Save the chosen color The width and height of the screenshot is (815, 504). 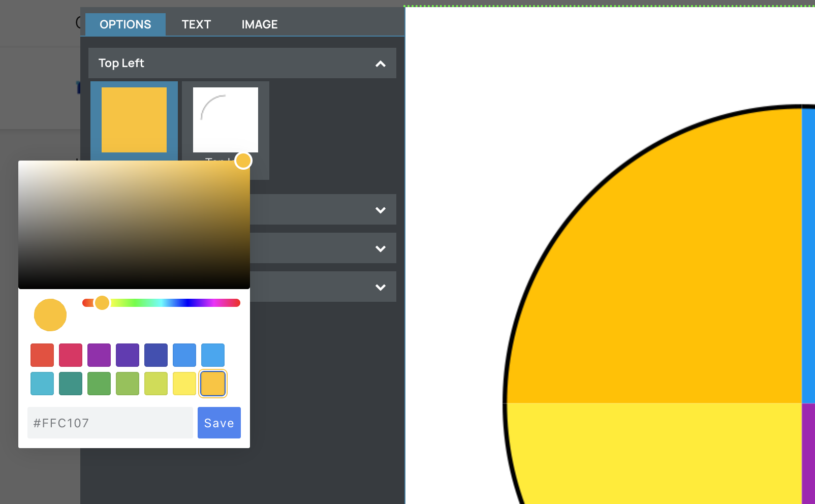pyautogui.click(x=219, y=423)
